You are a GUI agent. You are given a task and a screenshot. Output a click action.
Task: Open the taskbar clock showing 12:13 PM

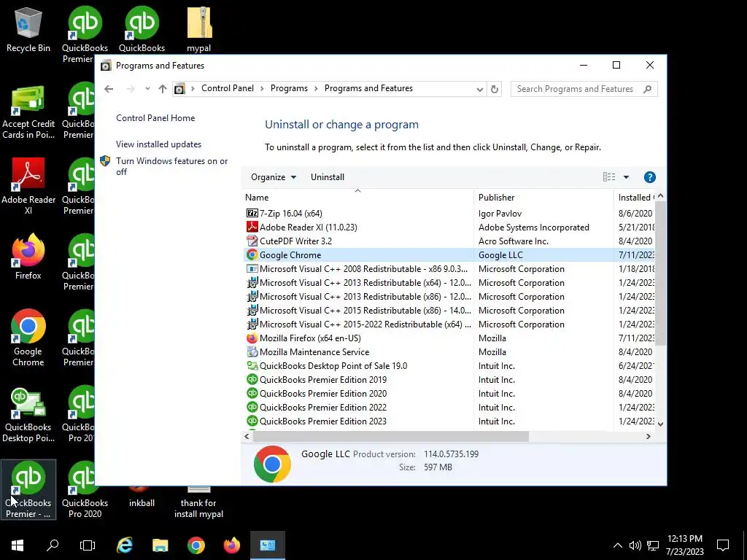(x=684, y=545)
